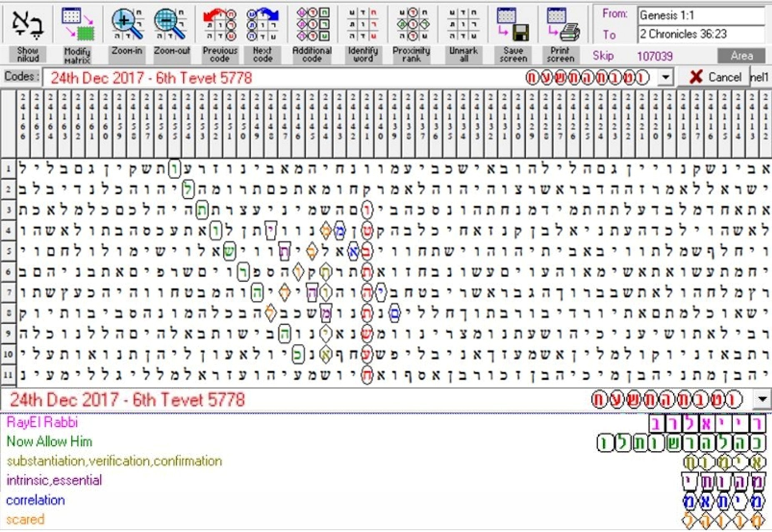Expand the lower code list dropdown
772x532 pixels.
(x=762, y=400)
